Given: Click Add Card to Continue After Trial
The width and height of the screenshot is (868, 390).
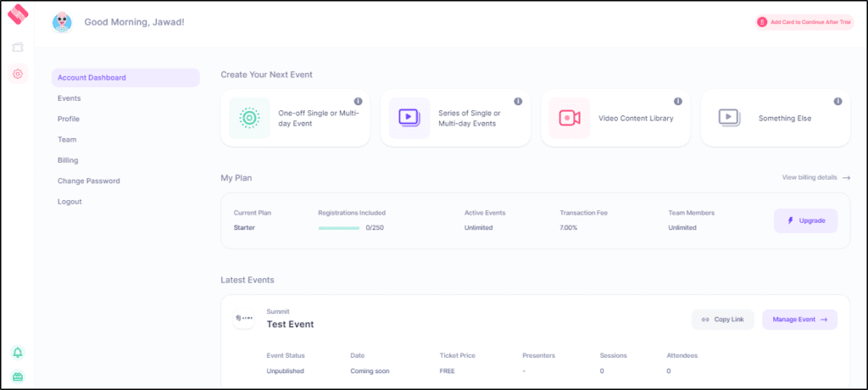Looking at the screenshot, I should [x=804, y=22].
